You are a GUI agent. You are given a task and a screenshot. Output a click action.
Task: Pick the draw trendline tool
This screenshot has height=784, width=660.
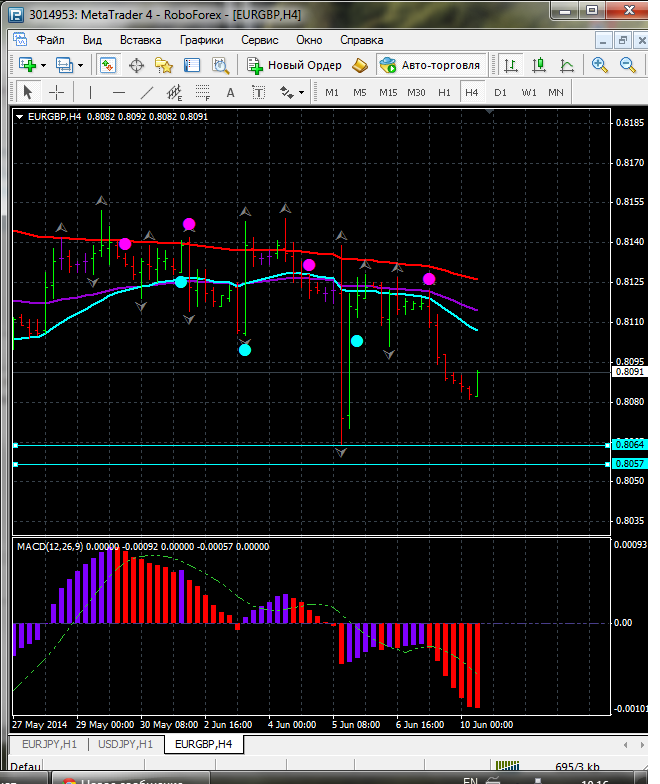[x=147, y=92]
